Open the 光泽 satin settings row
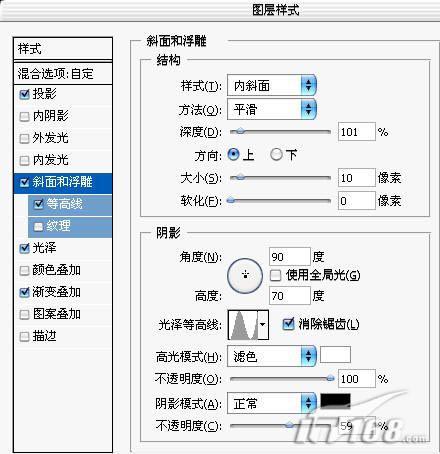440x454 pixels. pos(63,248)
